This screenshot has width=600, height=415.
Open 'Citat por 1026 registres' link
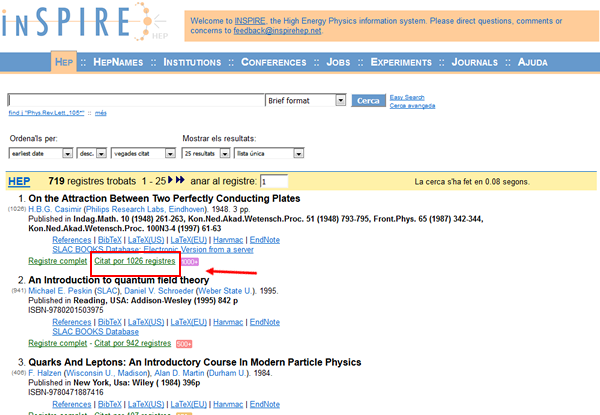click(x=134, y=260)
